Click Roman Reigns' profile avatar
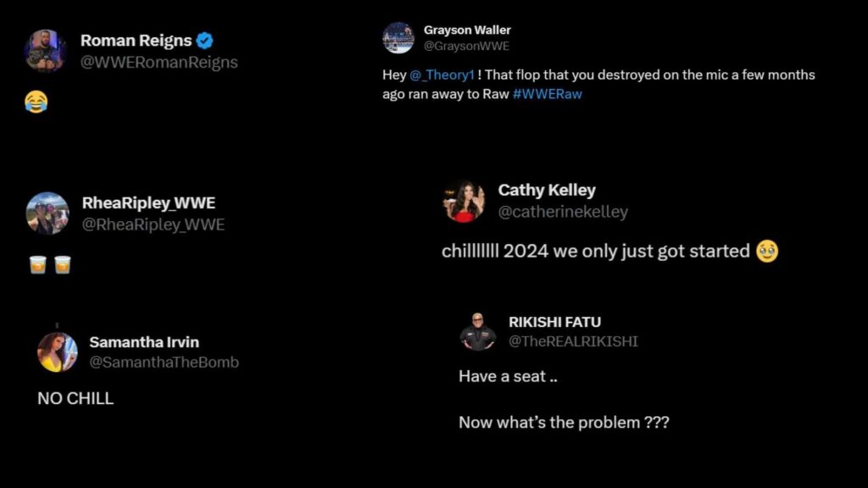 (x=45, y=50)
